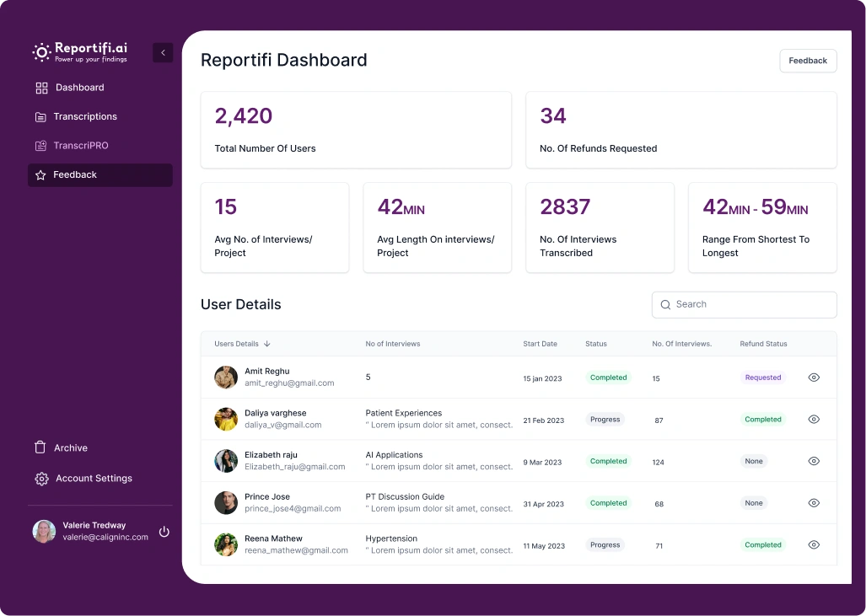Screen dimensions: 866x616
Task: Toggle the eye icon for Daliya varghese
Action: tap(814, 419)
